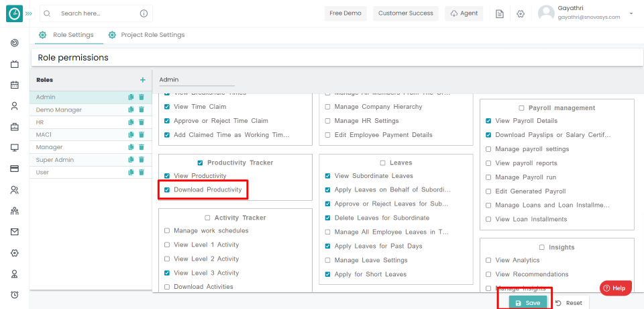The width and height of the screenshot is (644, 309).
Task: Open the desktop screen sidebar icon
Action: coord(14,148)
